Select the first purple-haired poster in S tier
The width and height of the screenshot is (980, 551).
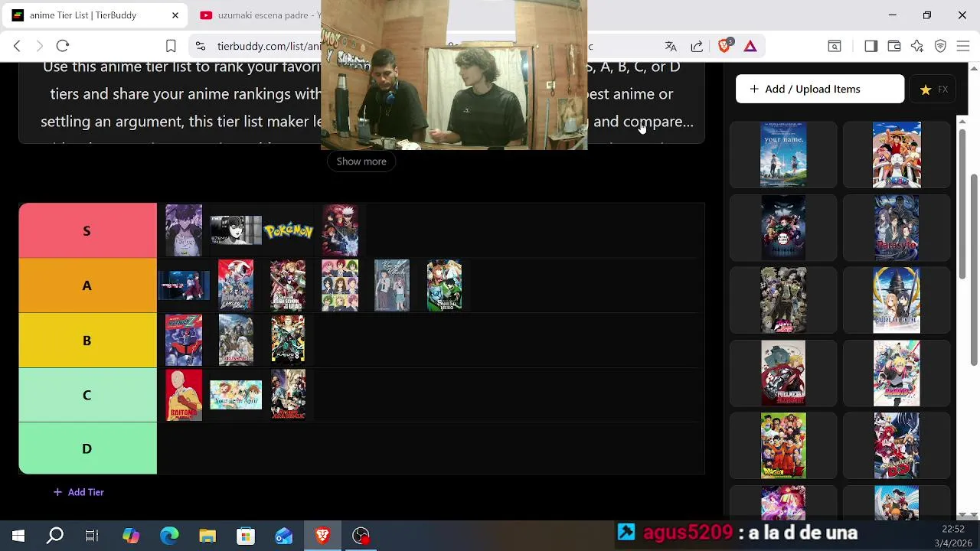(184, 230)
